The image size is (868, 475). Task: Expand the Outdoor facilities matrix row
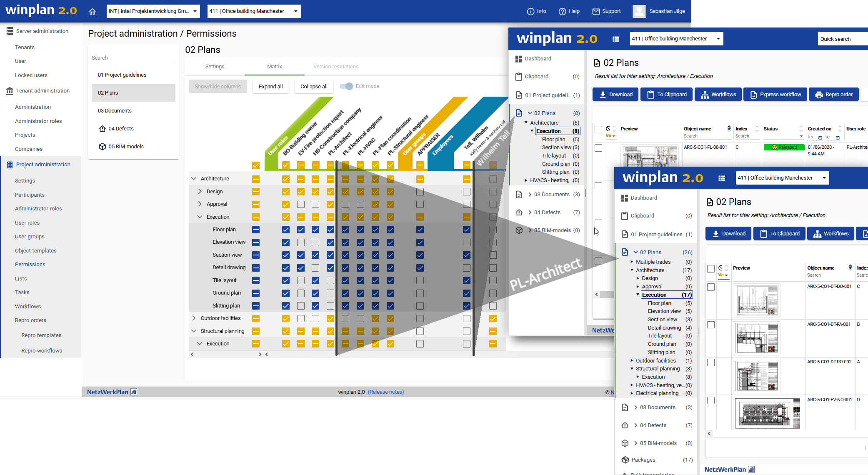(194, 318)
